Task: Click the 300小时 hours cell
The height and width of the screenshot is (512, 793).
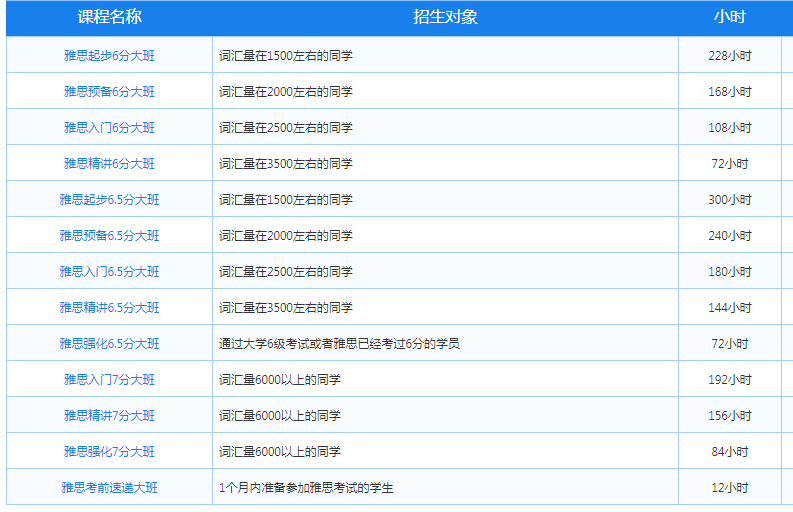Action: 729,200
